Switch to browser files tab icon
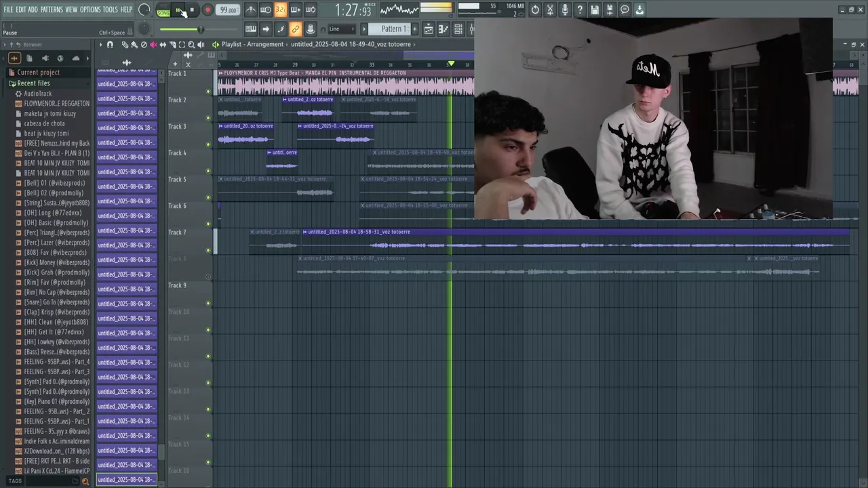 (x=29, y=58)
